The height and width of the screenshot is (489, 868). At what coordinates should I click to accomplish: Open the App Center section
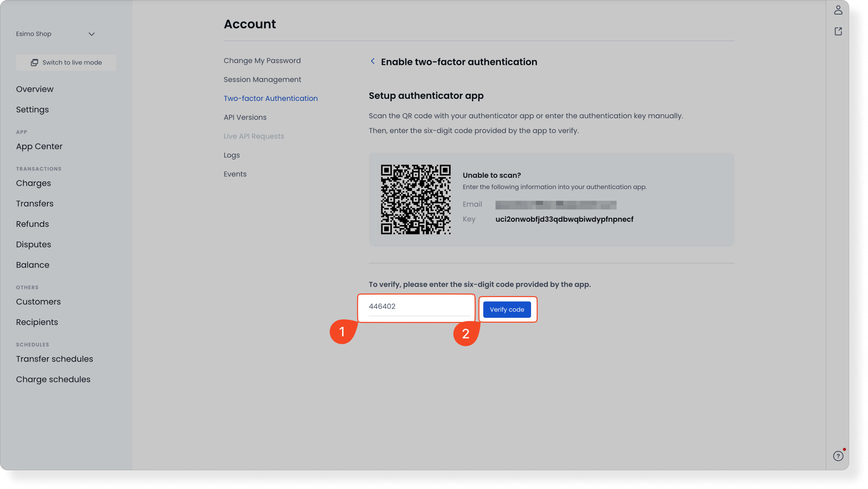click(39, 146)
